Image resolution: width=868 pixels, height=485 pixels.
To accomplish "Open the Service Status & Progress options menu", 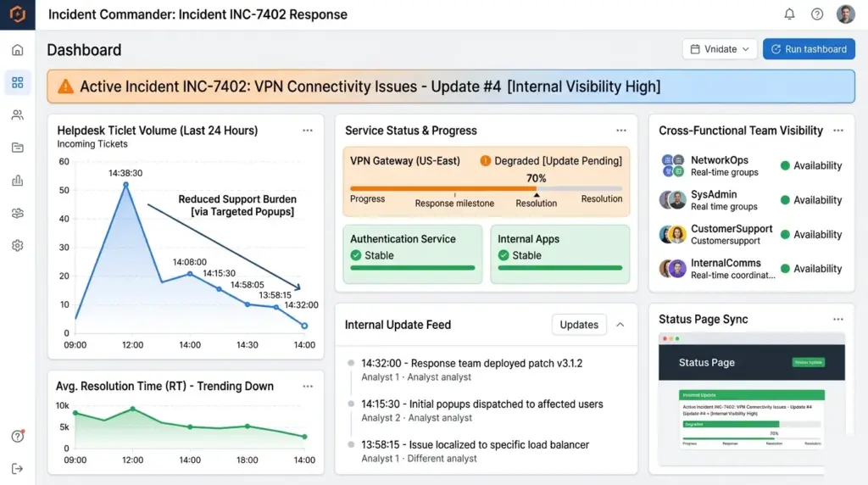I will (x=621, y=131).
